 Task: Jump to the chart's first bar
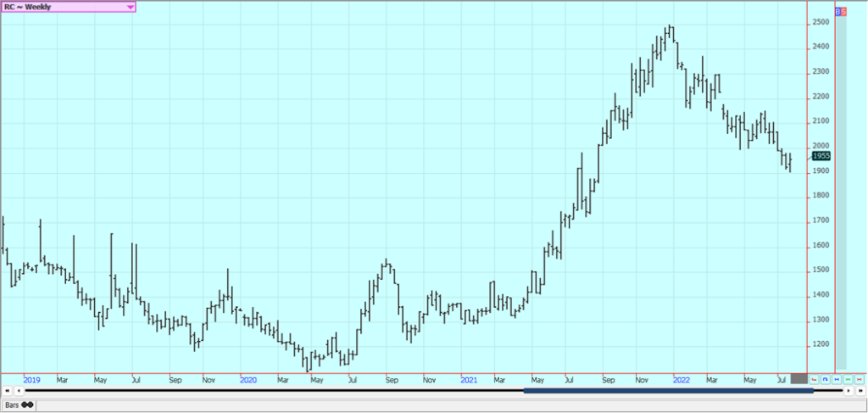[x=7, y=391]
